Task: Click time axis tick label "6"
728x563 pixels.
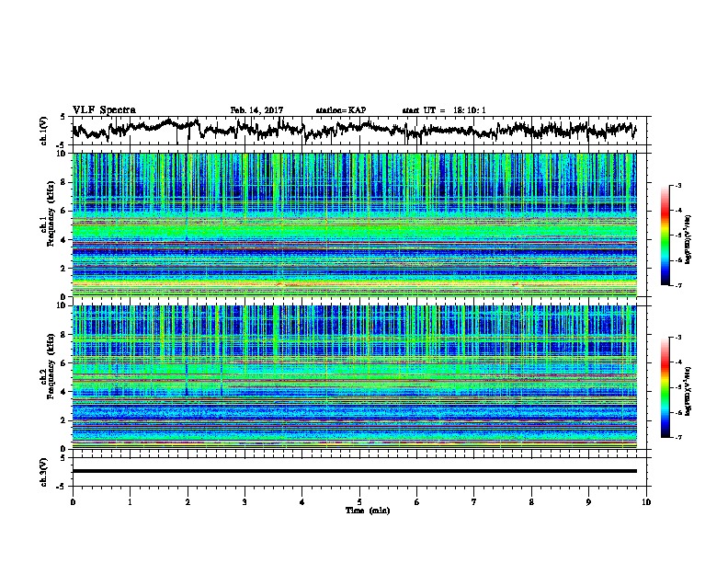Action: tap(416, 502)
